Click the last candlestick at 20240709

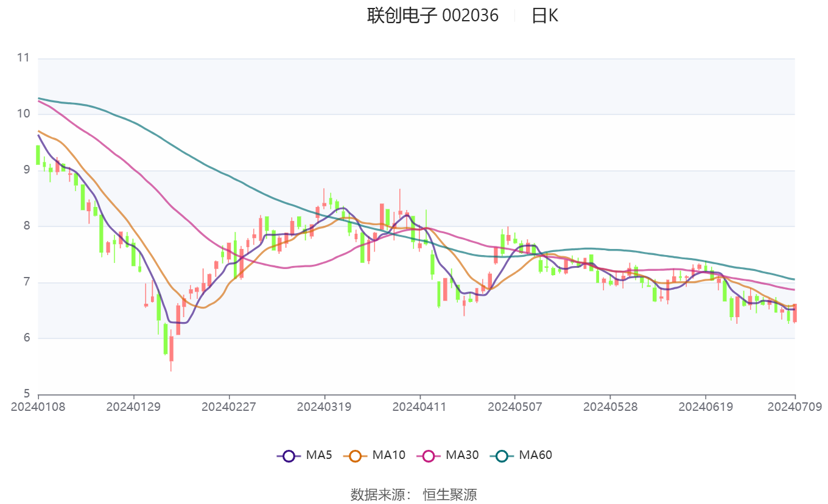pos(795,313)
